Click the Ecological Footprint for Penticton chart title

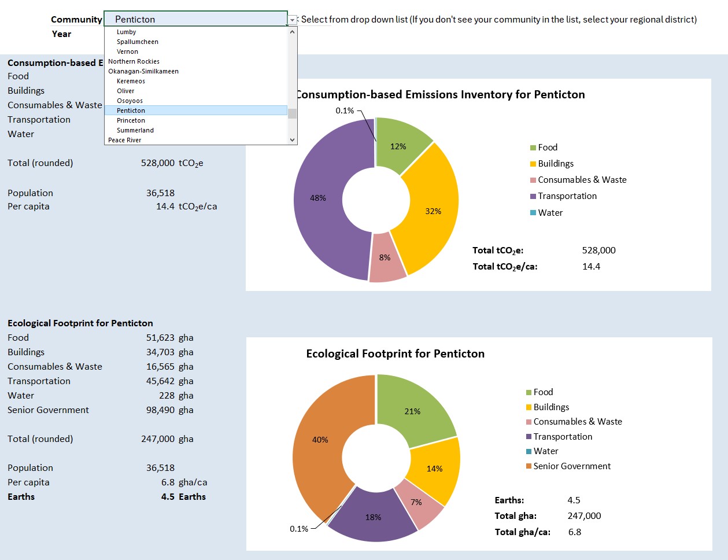click(x=396, y=354)
